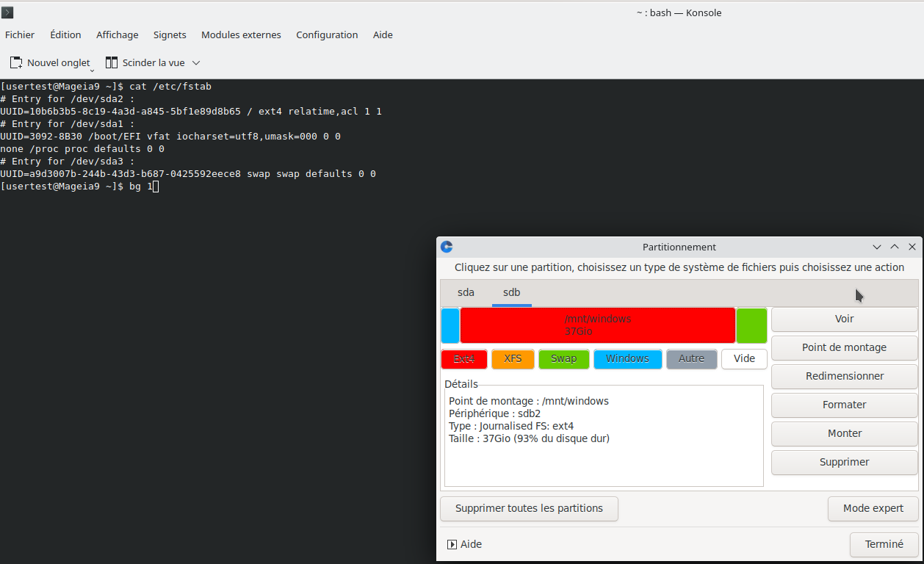Open the Édition menu
924x564 pixels.
tap(65, 35)
